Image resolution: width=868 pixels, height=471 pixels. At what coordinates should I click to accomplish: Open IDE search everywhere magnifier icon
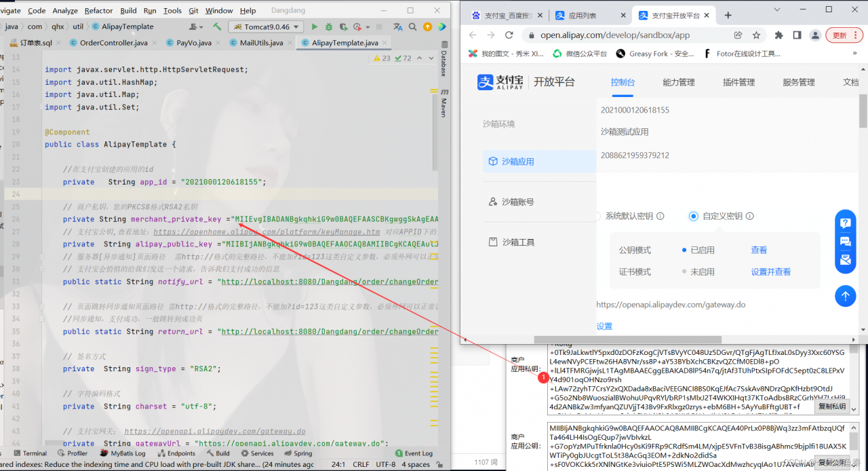coord(413,26)
